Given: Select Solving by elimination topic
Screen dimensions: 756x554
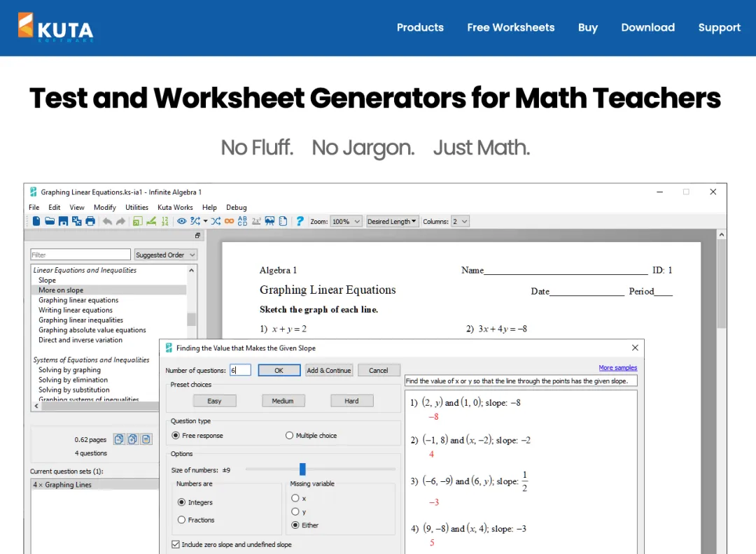Looking at the screenshot, I should (73, 380).
